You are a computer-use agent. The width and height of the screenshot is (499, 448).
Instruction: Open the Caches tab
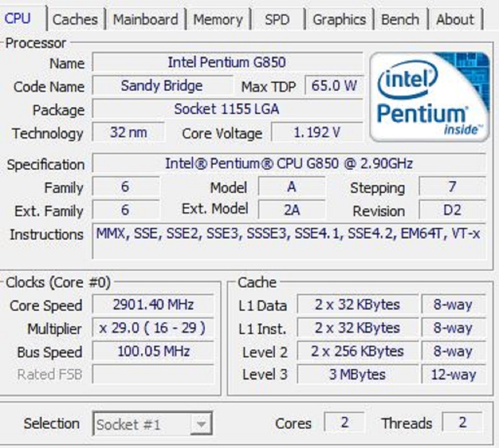(75, 19)
